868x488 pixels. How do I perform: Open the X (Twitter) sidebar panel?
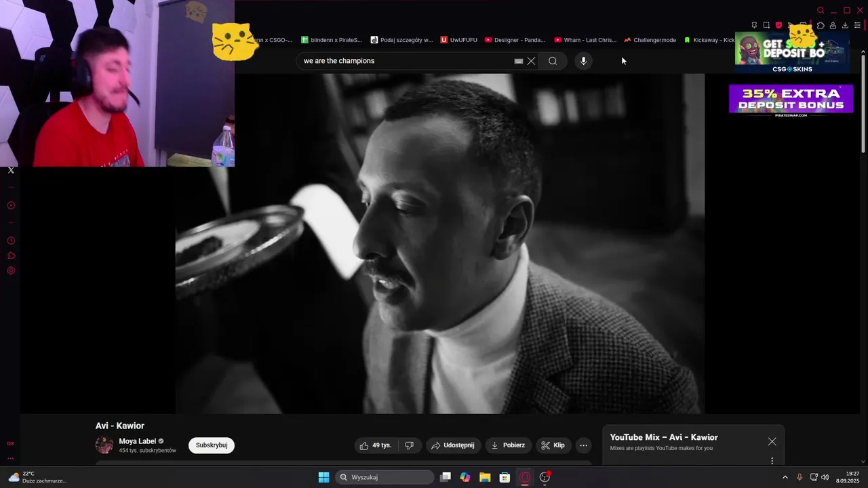11,170
